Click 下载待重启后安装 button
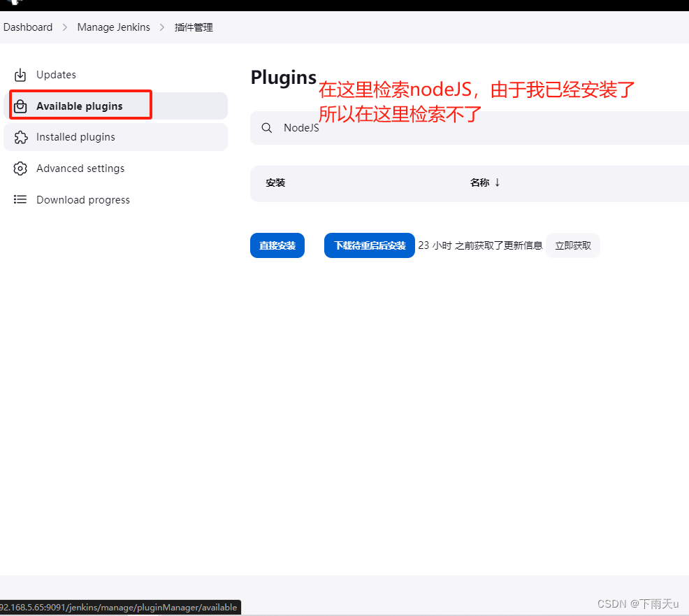Image resolution: width=689 pixels, height=616 pixels. (x=370, y=245)
